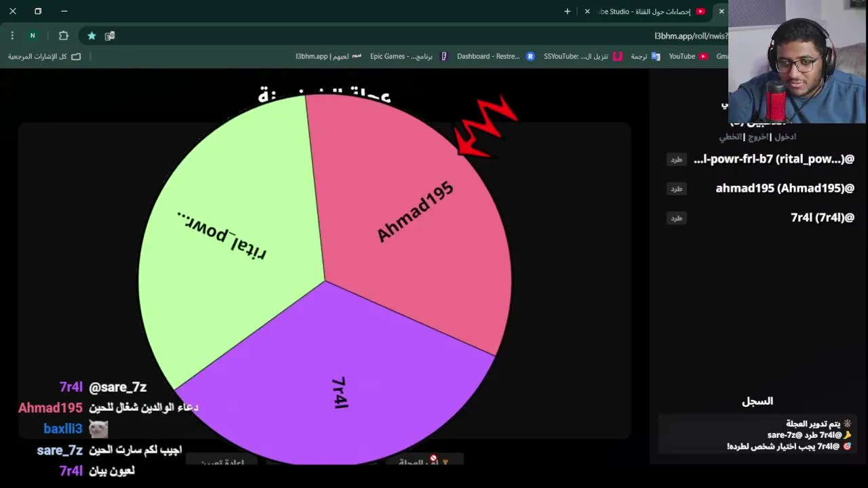Minimize the browser window
The width and height of the screenshot is (868, 488).
[x=64, y=12]
